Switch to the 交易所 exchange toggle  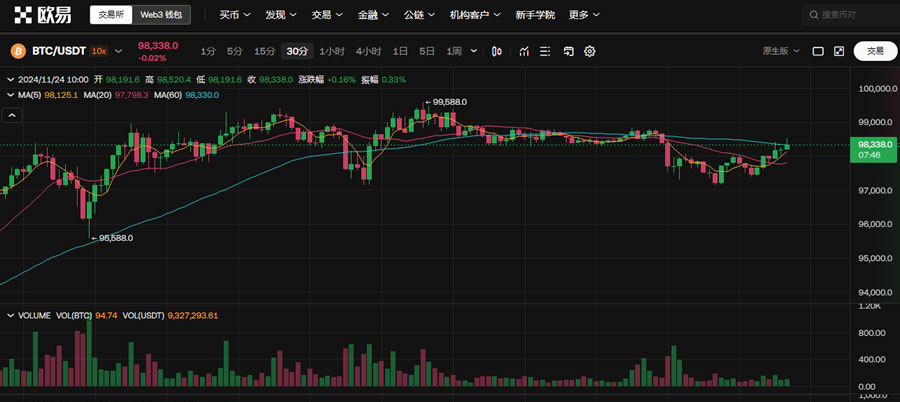coord(111,15)
